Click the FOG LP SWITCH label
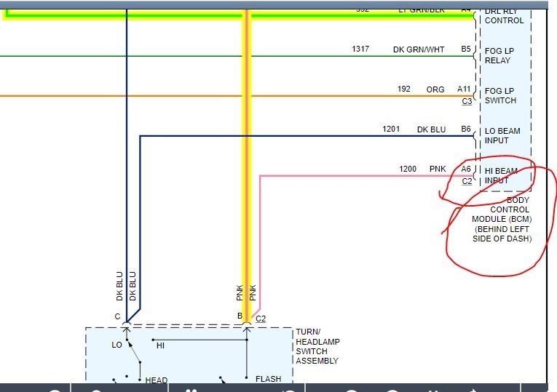This screenshot has width=557, height=392. point(500,95)
